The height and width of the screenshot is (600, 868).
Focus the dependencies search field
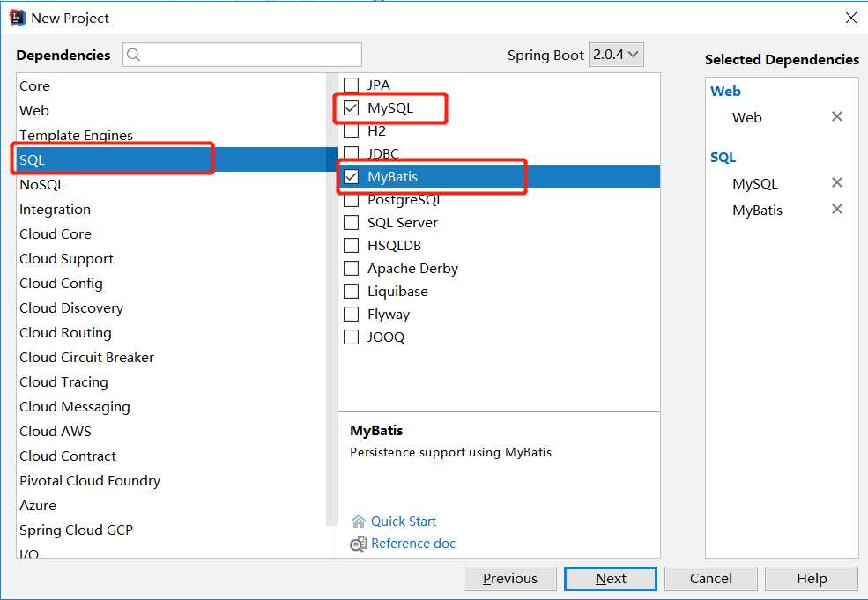click(x=242, y=55)
